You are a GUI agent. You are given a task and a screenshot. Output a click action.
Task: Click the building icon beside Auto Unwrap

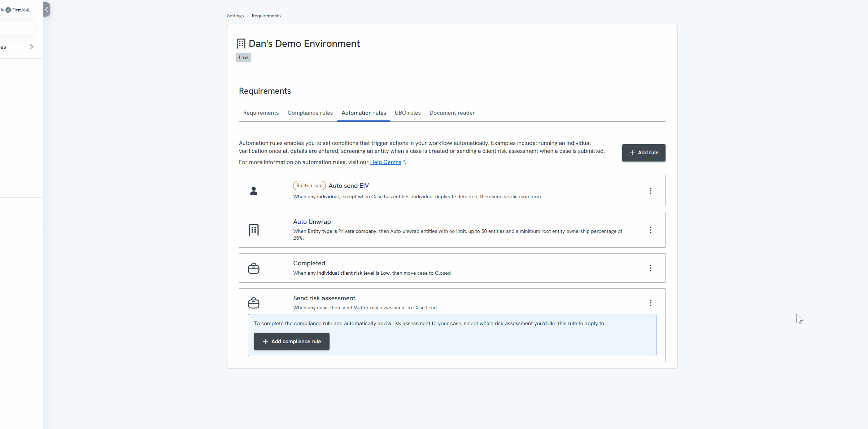254,230
